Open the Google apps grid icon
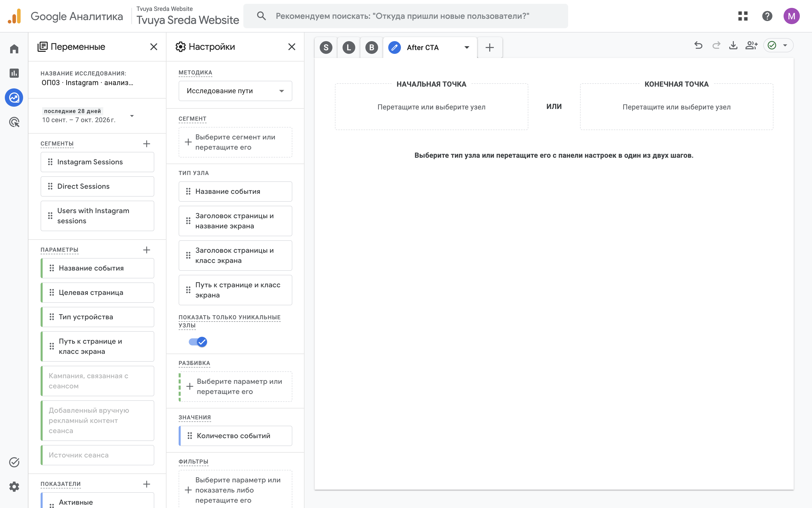Screen dimensions: 812x508 [x=743, y=16]
